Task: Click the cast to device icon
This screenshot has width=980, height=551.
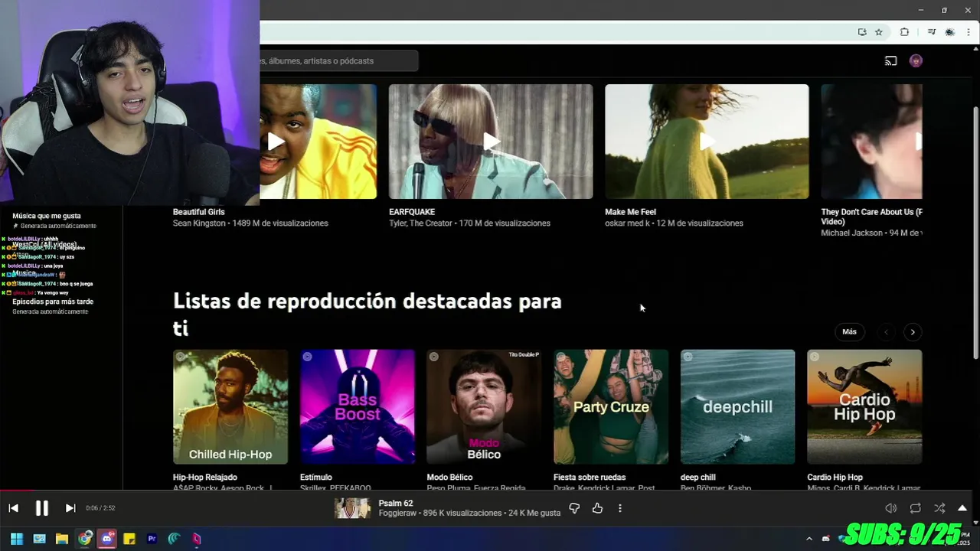Action: [891, 60]
